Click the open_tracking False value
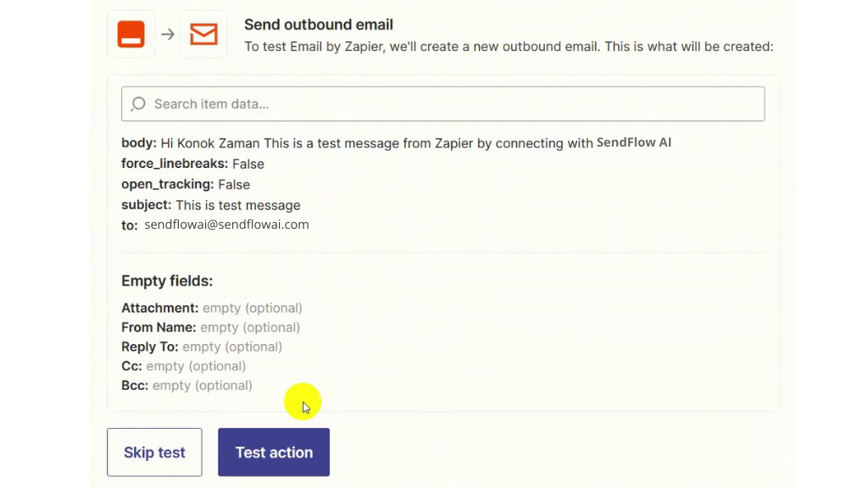 click(x=234, y=184)
